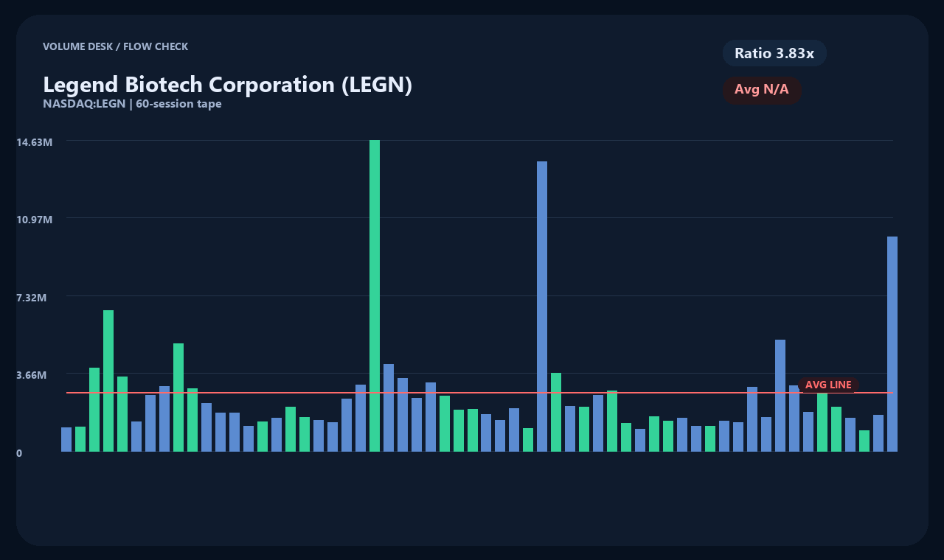
Task: Click the VOLUME DESK / FLOW CHECK header
Action: point(115,46)
